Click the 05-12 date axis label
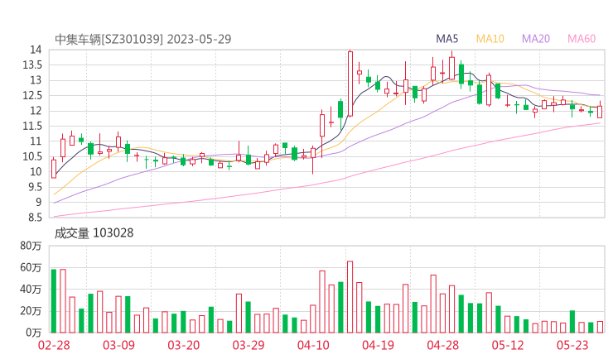Screen dimensions: 613x364 point(508,345)
